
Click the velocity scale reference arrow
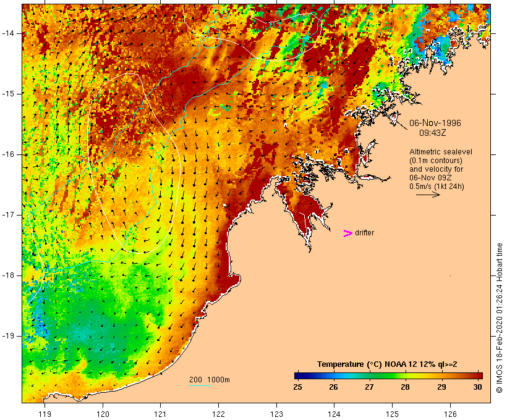(428, 195)
